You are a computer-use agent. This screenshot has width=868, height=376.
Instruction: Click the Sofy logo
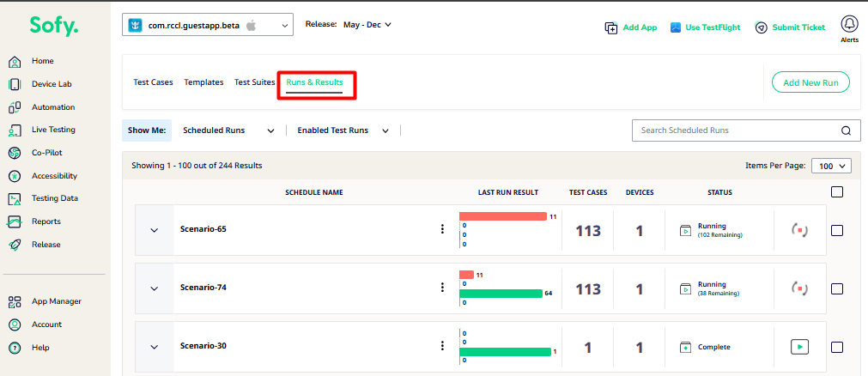pyautogui.click(x=54, y=26)
